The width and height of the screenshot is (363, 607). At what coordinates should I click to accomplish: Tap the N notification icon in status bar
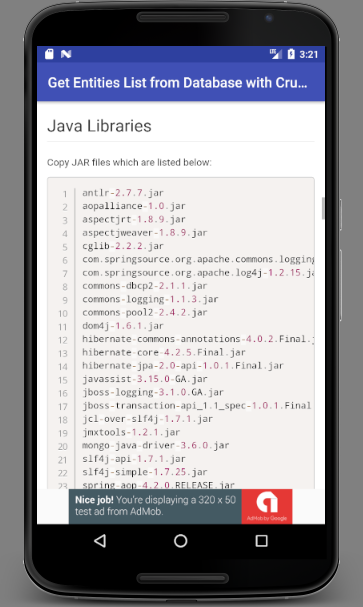coord(66,54)
